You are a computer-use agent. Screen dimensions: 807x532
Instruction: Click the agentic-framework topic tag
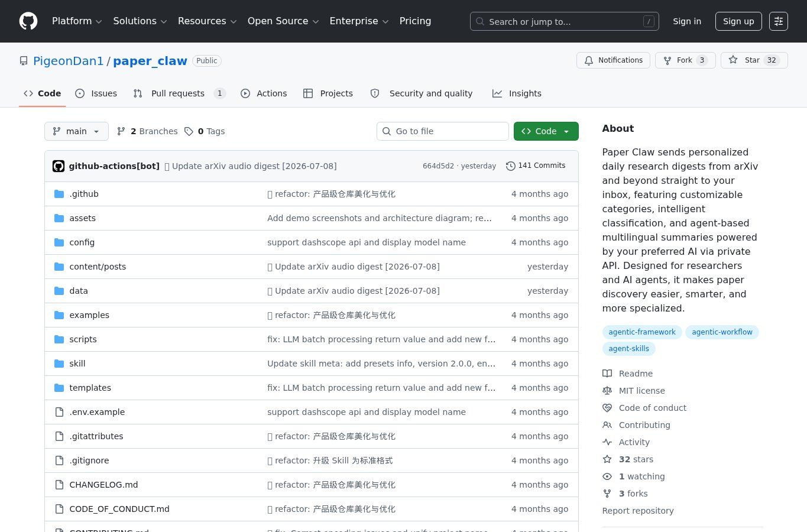click(642, 332)
